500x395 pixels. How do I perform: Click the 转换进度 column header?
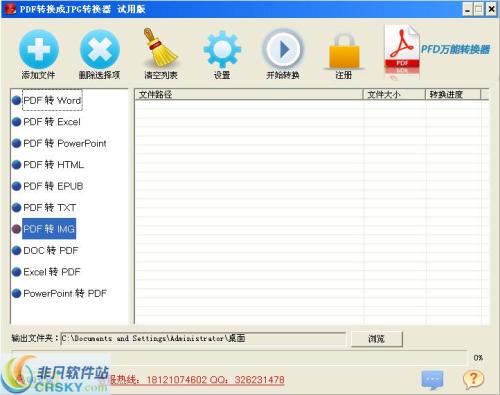[x=453, y=95]
